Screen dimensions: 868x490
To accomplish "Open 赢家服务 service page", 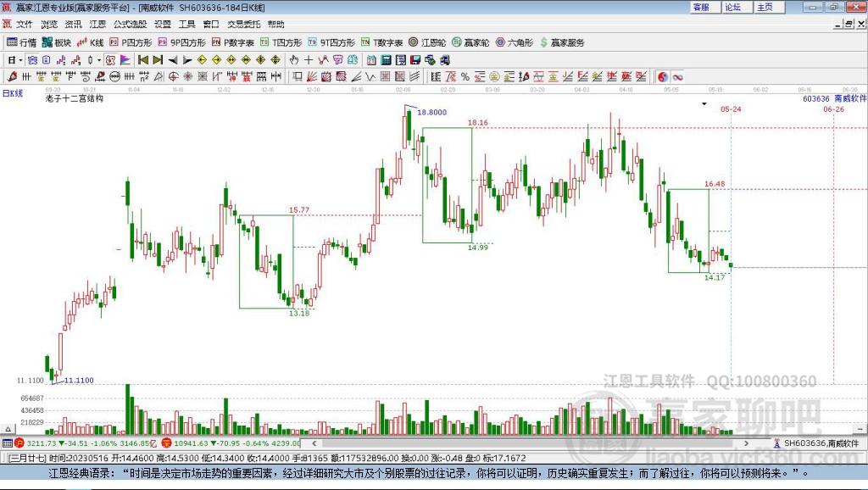I will point(562,42).
